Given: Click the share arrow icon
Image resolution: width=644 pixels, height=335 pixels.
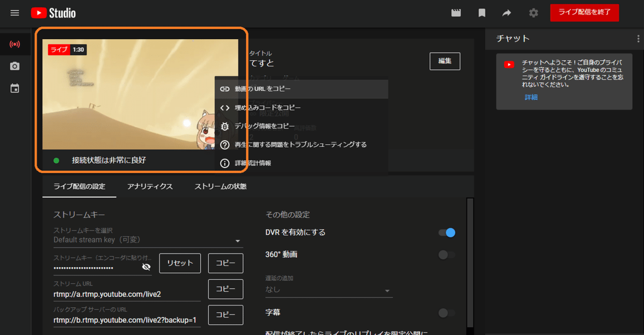Looking at the screenshot, I should (x=507, y=12).
